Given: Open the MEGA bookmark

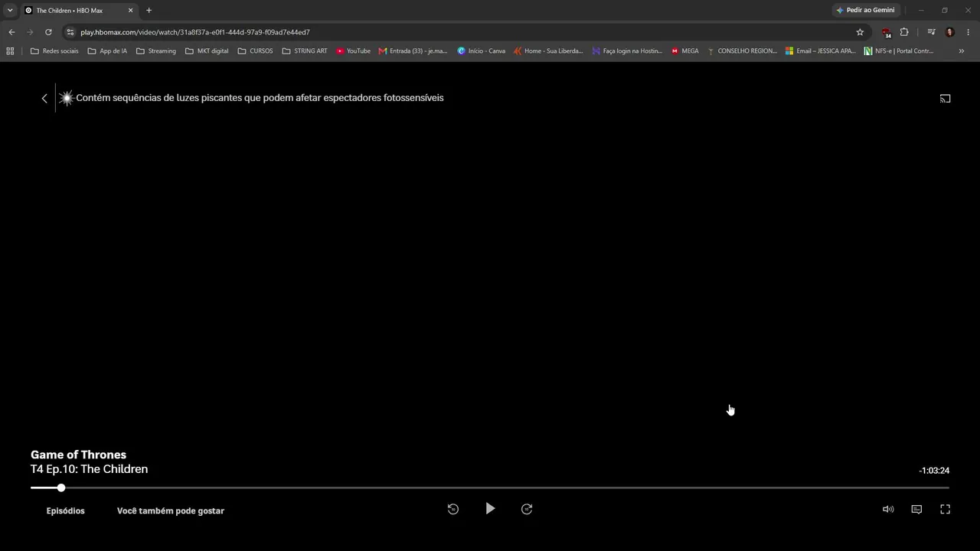Looking at the screenshot, I should [x=684, y=51].
